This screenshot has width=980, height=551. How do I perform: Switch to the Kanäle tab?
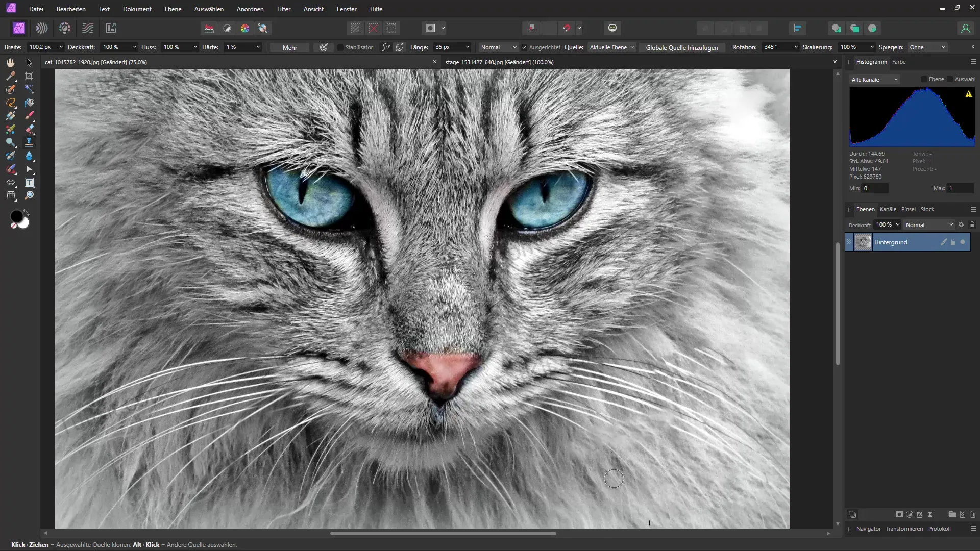click(888, 209)
